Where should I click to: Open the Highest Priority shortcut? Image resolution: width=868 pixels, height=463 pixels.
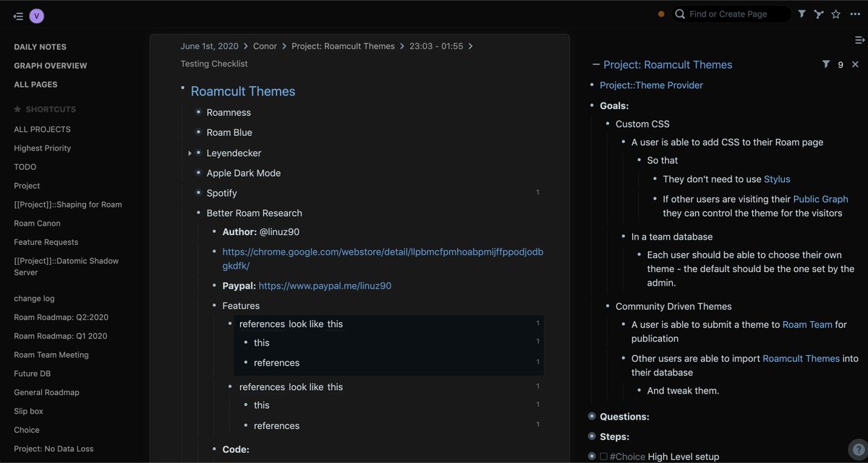pos(43,148)
